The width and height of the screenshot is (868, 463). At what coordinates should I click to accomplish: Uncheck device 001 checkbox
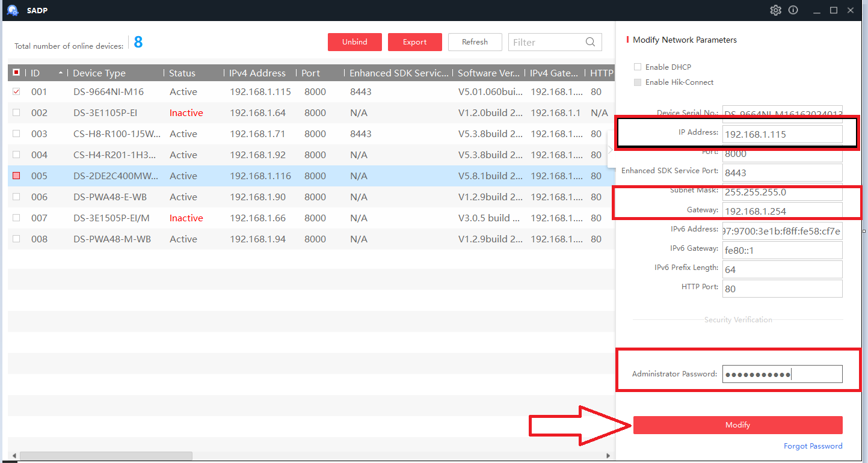(x=16, y=92)
